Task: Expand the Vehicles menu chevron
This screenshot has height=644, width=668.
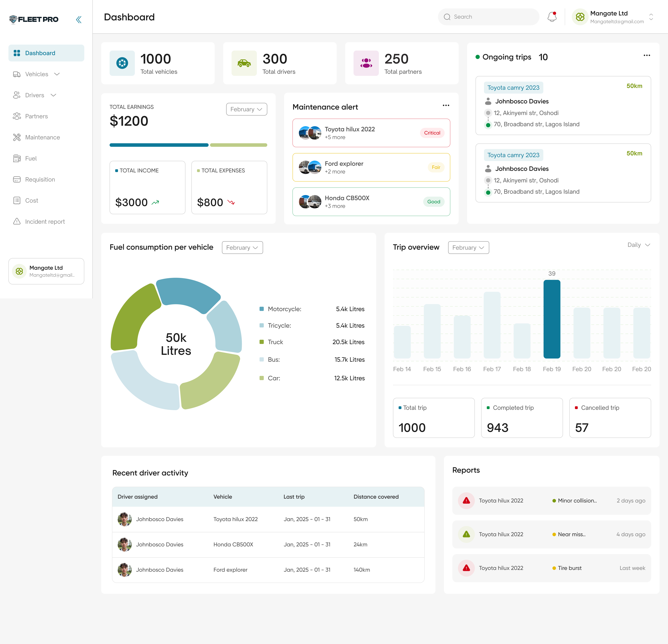Action: (x=57, y=74)
